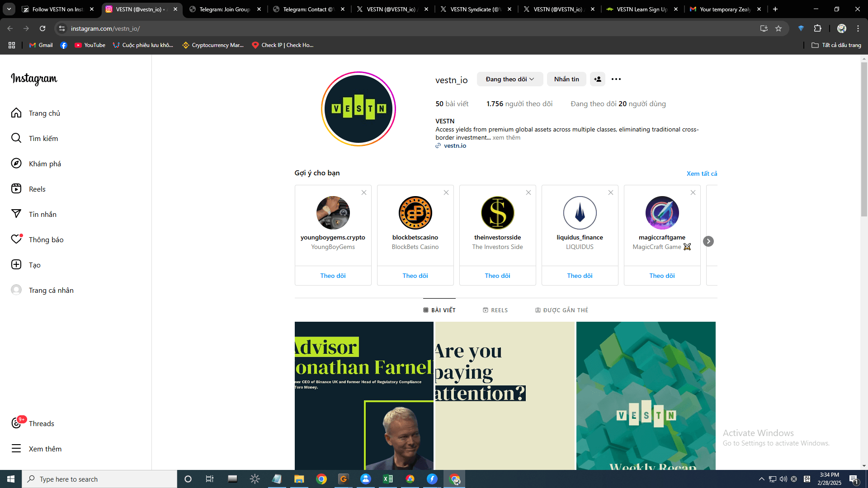Bookmark this page with star icon
This screenshot has width=868, height=488.
(778, 28)
